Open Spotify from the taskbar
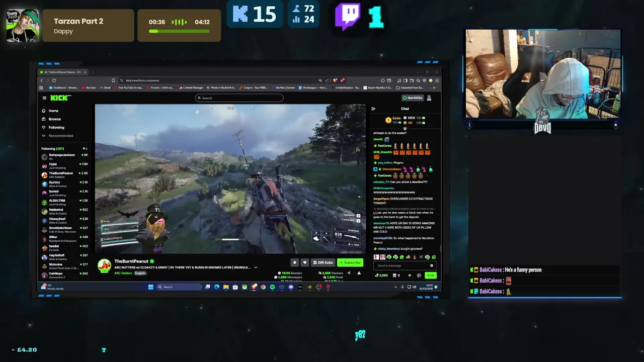Screen dimensions: 644x362 (x=272, y=287)
